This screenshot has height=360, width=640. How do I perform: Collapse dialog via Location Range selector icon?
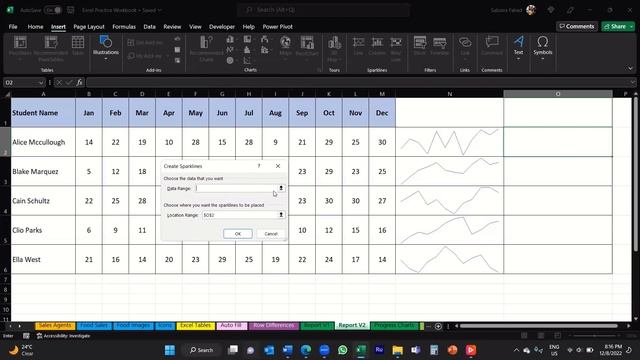coord(281,215)
